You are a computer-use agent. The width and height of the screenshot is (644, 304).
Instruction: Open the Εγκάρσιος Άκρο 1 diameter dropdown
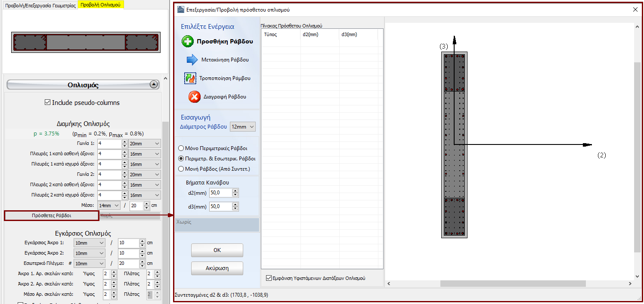[x=89, y=243]
